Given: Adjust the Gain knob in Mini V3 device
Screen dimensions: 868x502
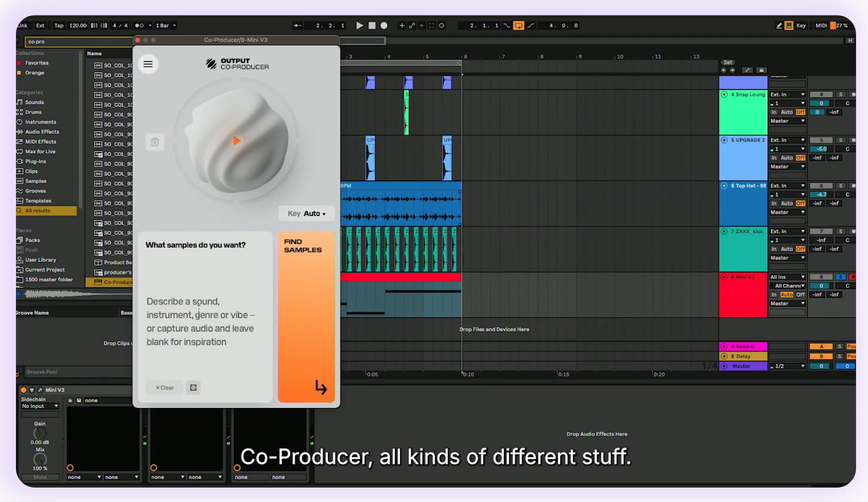Looking at the screenshot, I should (40, 433).
